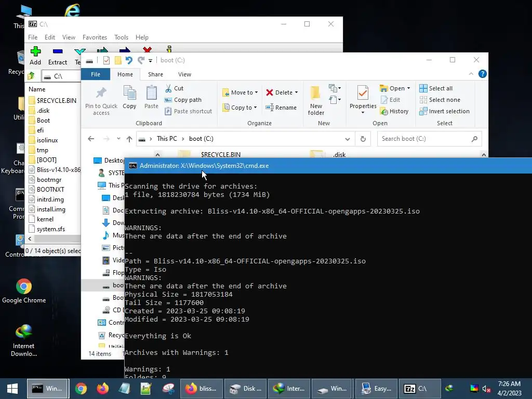The image size is (532, 399).
Task: Click the Add button in 7-Zip toolbar
Action: click(35, 56)
